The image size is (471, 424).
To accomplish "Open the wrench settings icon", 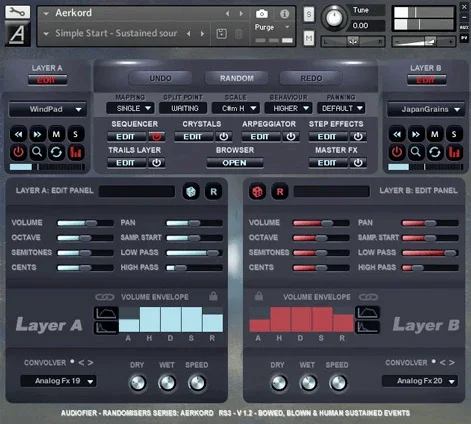I will point(17,13).
